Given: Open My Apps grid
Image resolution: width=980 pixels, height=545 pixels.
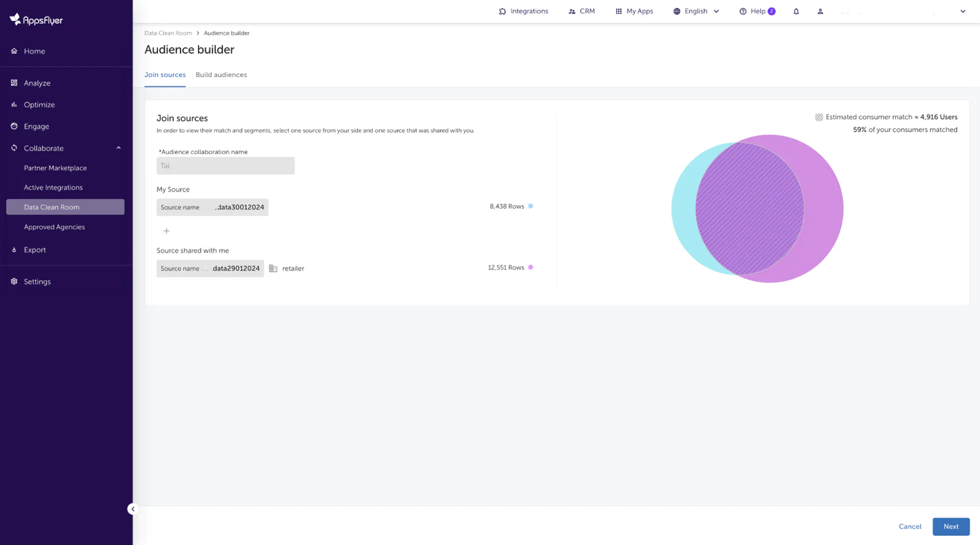Looking at the screenshot, I should 634,12.
